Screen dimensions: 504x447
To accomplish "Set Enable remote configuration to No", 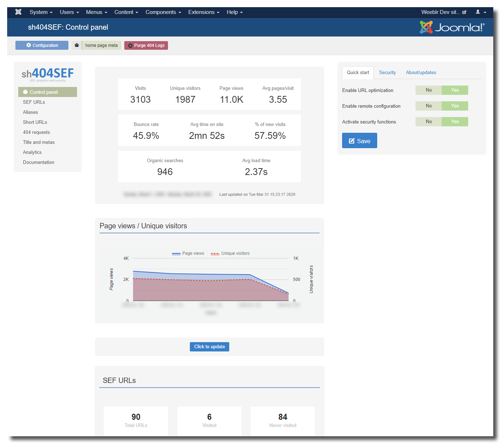I will (429, 106).
